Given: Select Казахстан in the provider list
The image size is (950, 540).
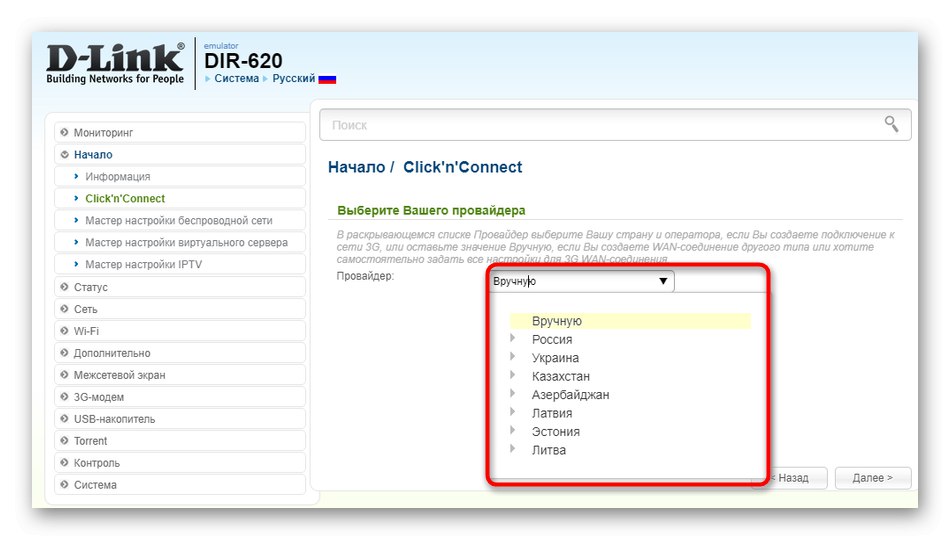Looking at the screenshot, I should (x=560, y=376).
